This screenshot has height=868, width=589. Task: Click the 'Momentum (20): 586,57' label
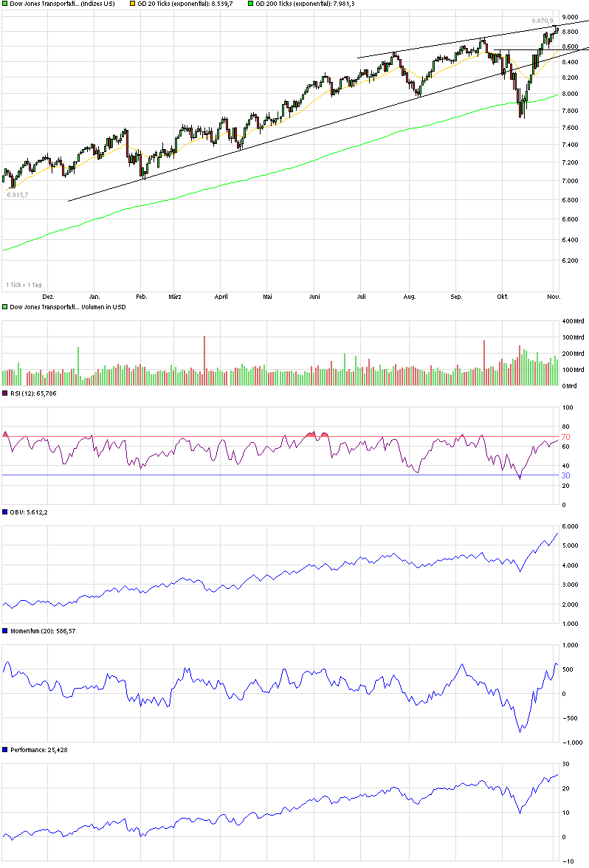[x=43, y=631]
